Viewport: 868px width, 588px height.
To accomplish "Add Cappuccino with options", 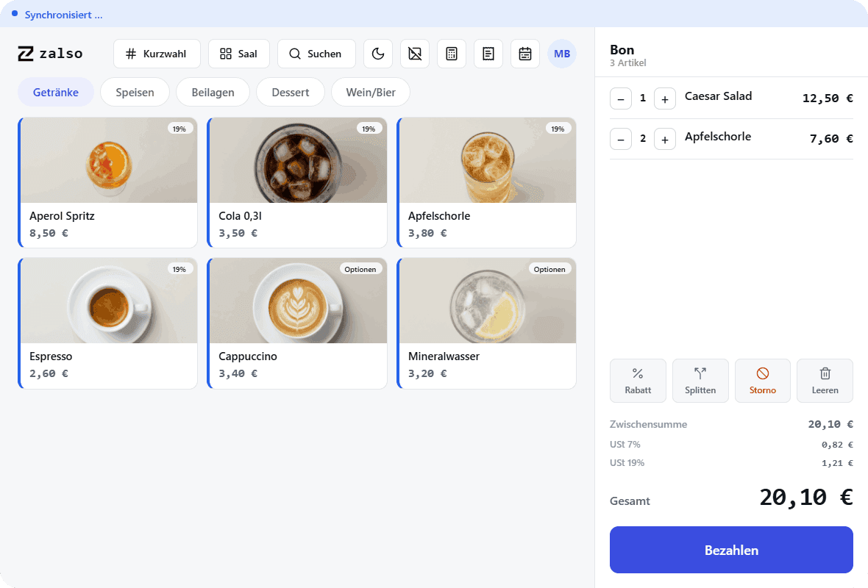I will [297, 323].
